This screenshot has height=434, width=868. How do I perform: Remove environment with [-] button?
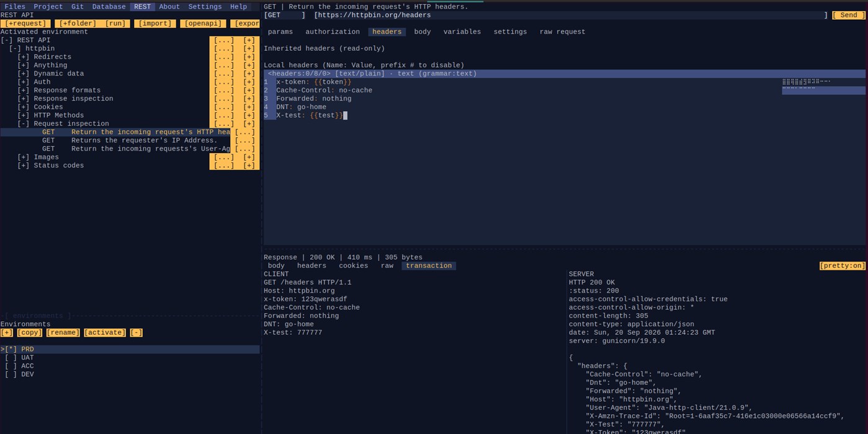pyautogui.click(x=136, y=333)
